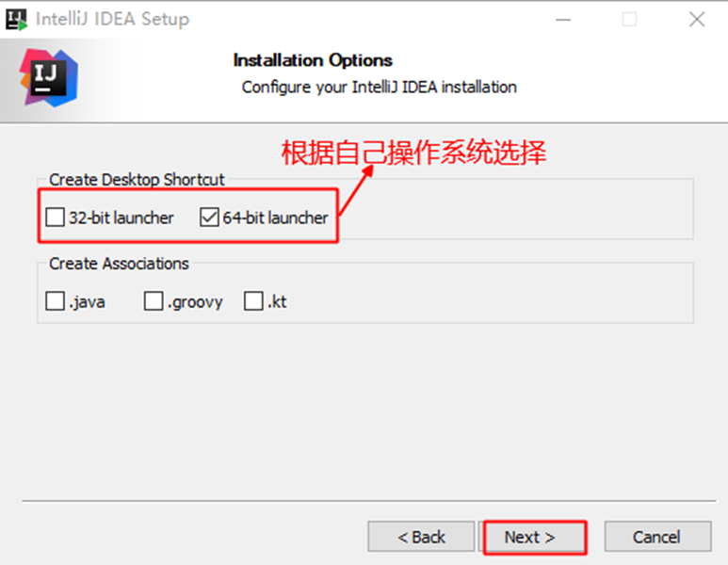Go back with the Back button
728x565 pixels.
pyautogui.click(x=421, y=537)
